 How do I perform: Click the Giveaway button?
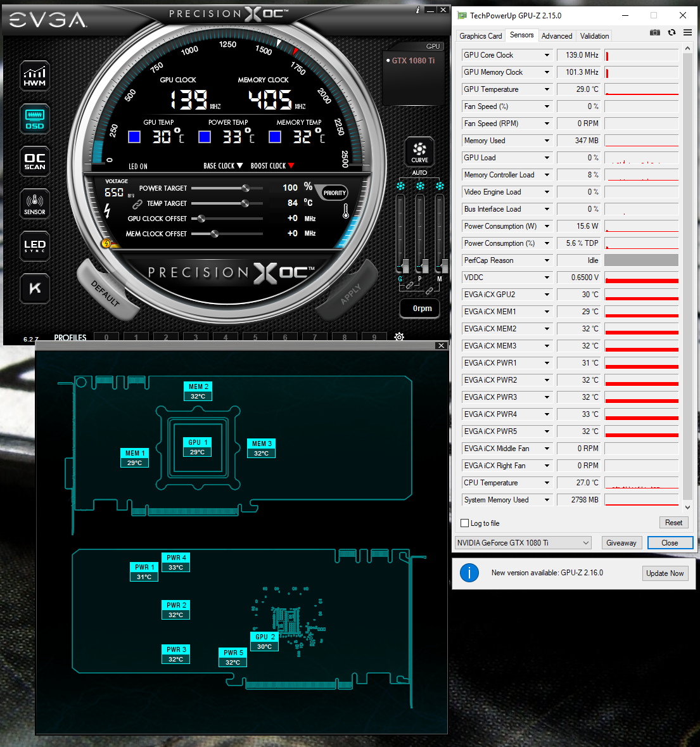(621, 542)
